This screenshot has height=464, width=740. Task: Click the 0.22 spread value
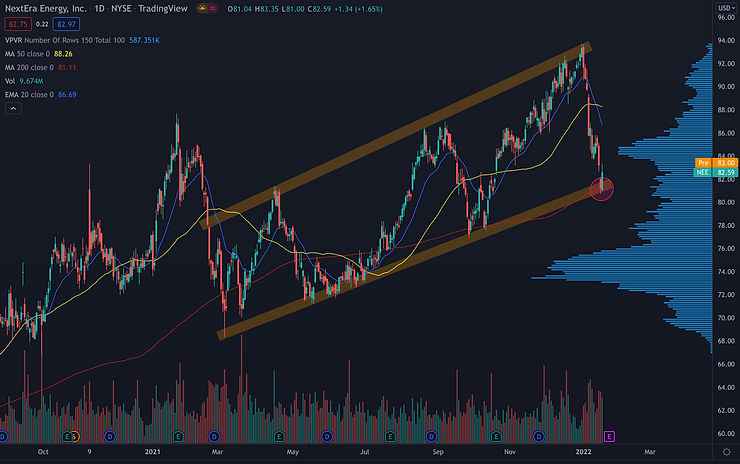click(x=42, y=24)
